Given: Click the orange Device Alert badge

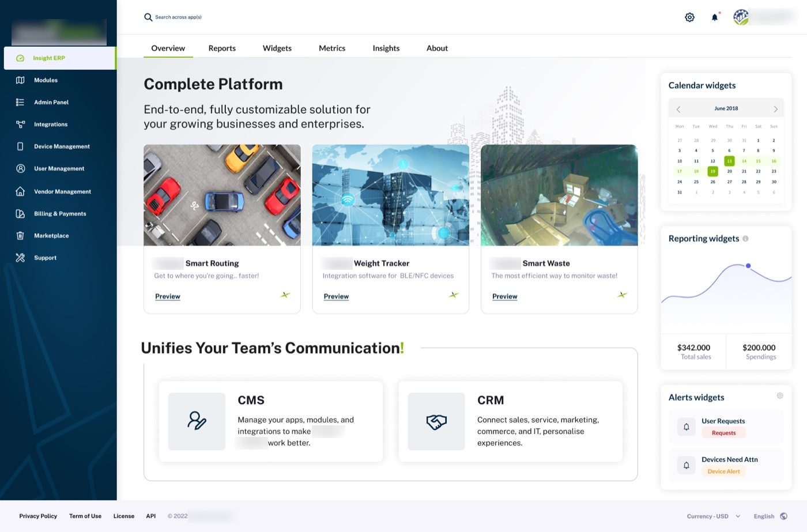Looking at the screenshot, I should pos(724,471).
